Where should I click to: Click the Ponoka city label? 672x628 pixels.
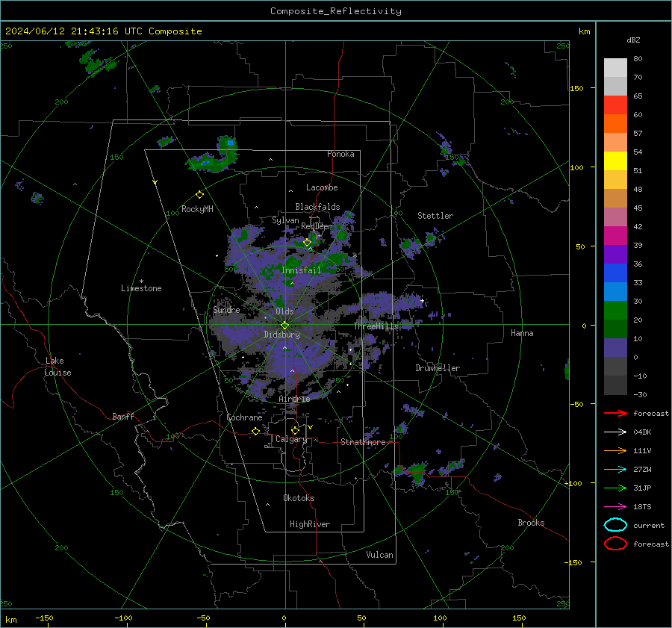340,154
